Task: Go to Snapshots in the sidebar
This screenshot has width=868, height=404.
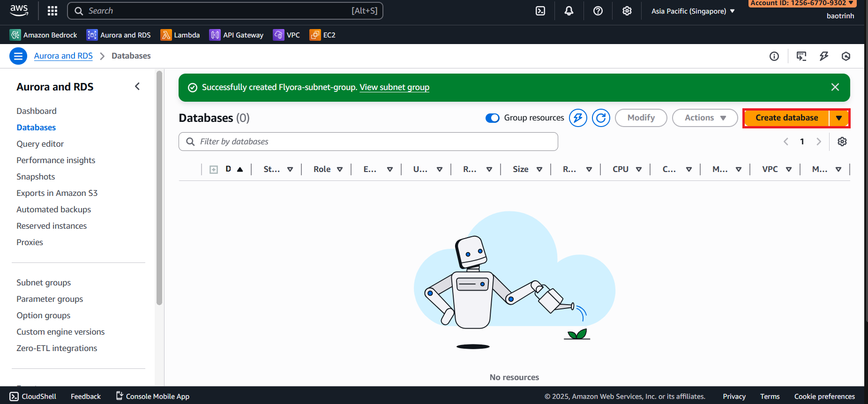Action: (36, 177)
